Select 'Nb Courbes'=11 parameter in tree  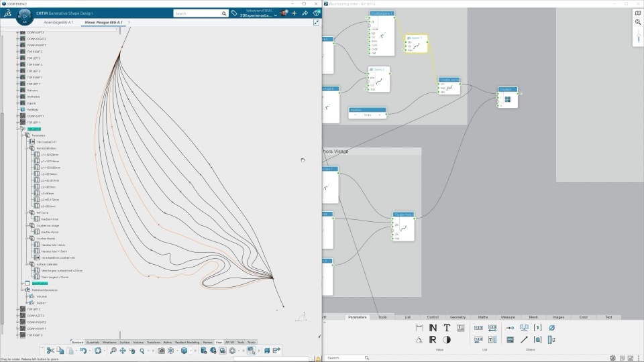coord(46,142)
